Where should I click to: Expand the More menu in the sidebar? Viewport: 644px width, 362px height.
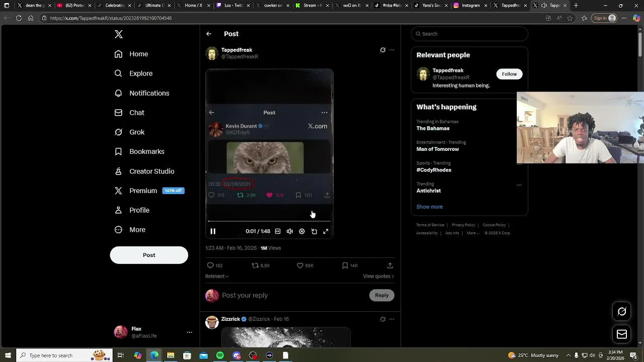point(130,230)
